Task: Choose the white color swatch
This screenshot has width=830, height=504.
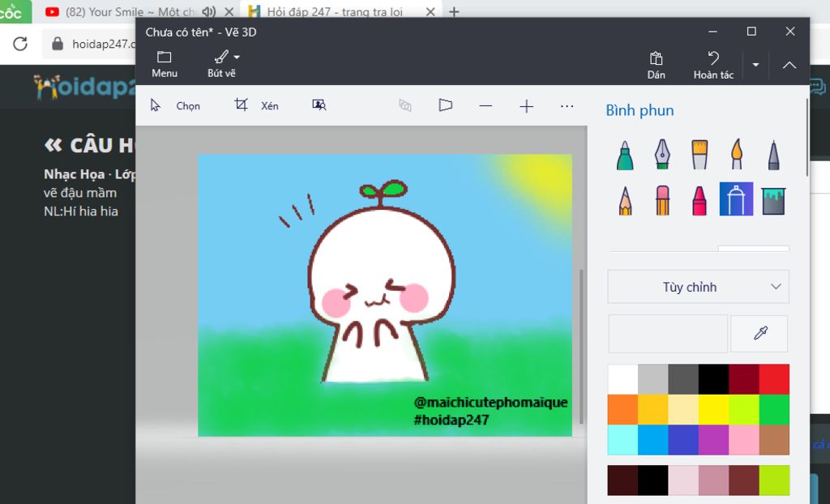Action: pos(622,379)
